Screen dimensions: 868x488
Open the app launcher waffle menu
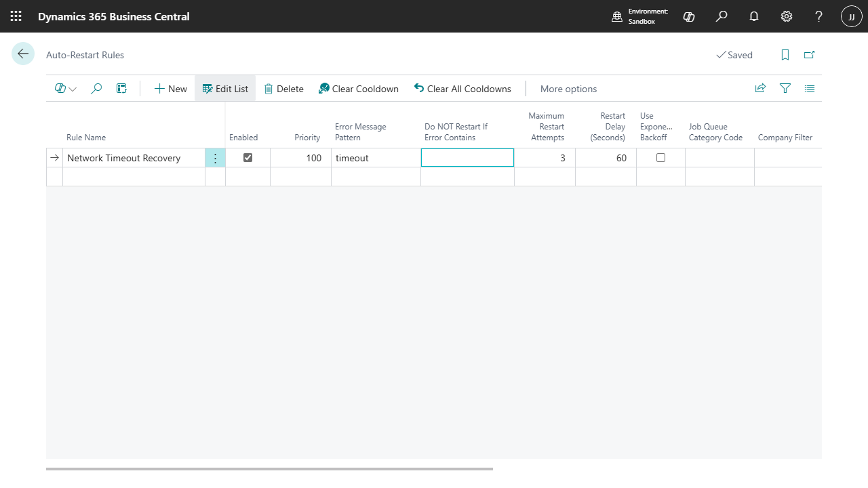(16, 16)
